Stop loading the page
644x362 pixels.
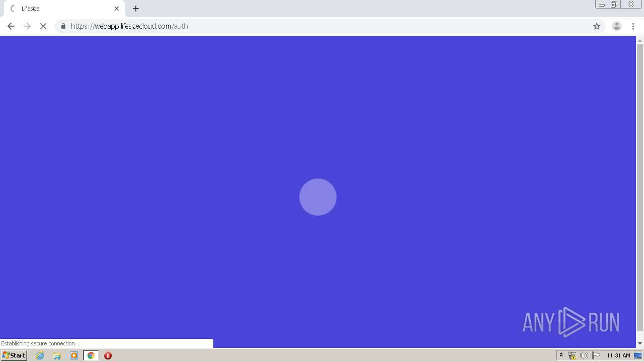tap(43, 26)
